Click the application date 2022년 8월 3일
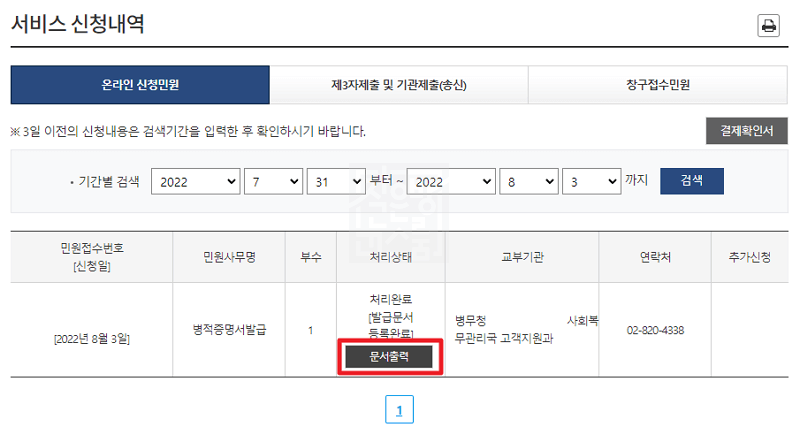Image resolution: width=800 pixels, height=427 pixels. click(92, 339)
